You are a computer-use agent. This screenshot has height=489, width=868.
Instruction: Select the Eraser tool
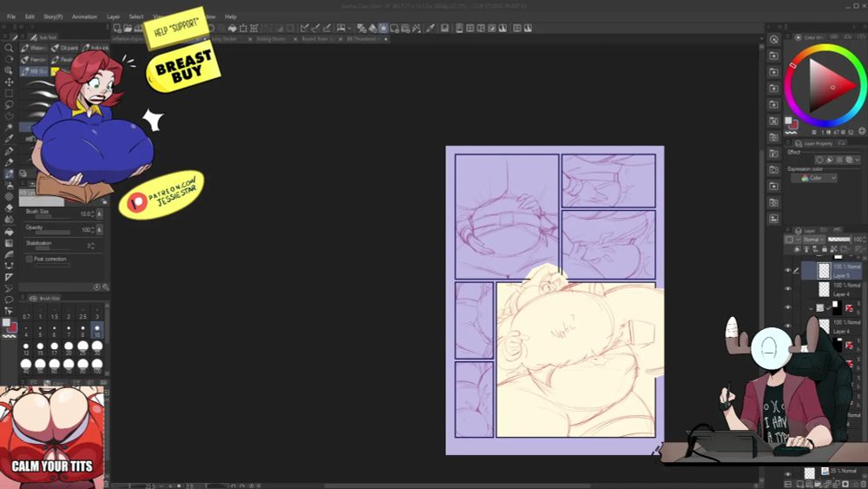(x=9, y=208)
